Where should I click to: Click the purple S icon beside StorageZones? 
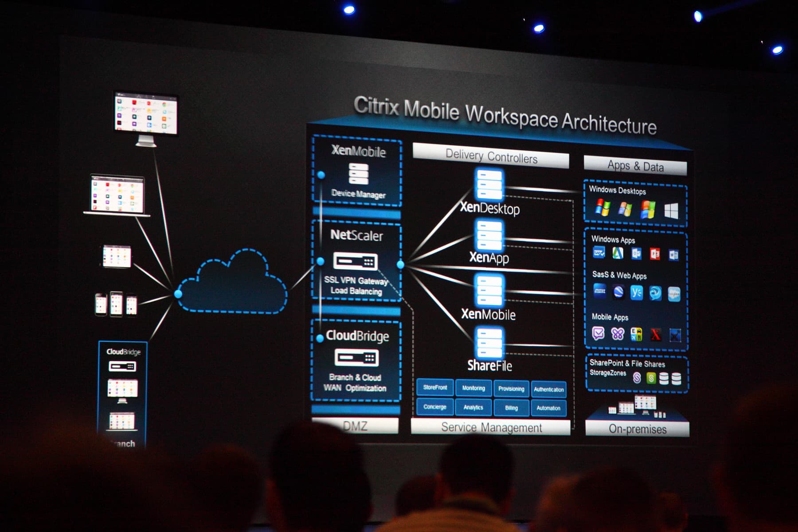click(637, 378)
